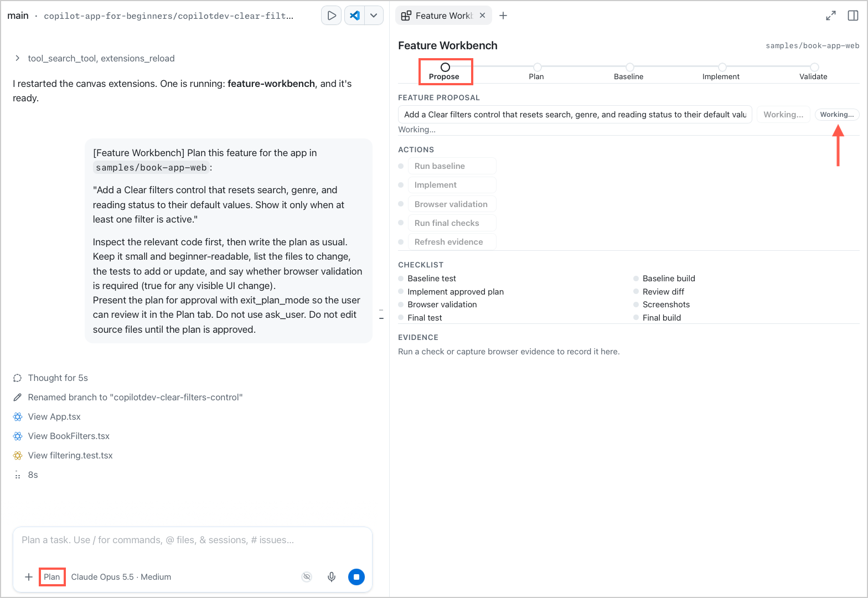Toggle the side panel layout icon
This screenshot has height=598, width=868.
(x=853, y=16)
